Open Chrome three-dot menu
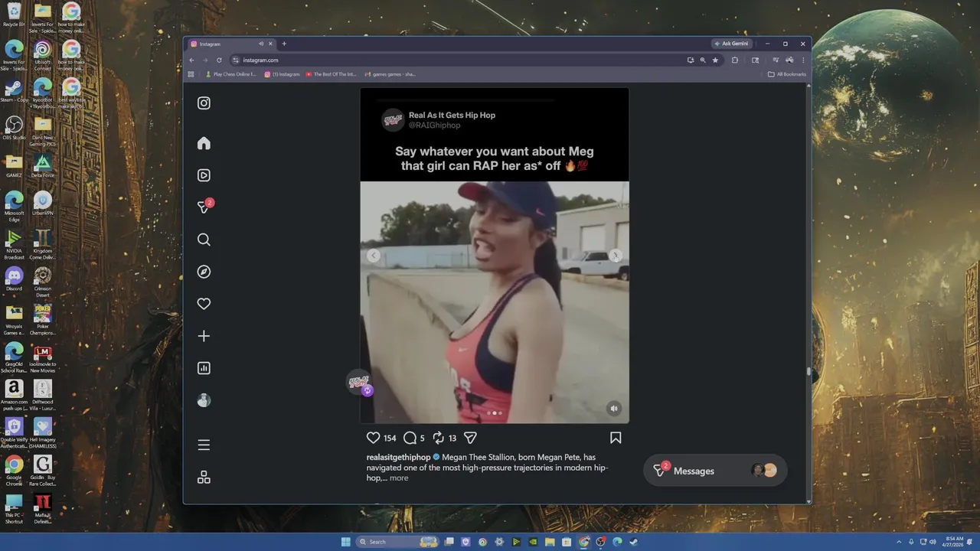 803,60
